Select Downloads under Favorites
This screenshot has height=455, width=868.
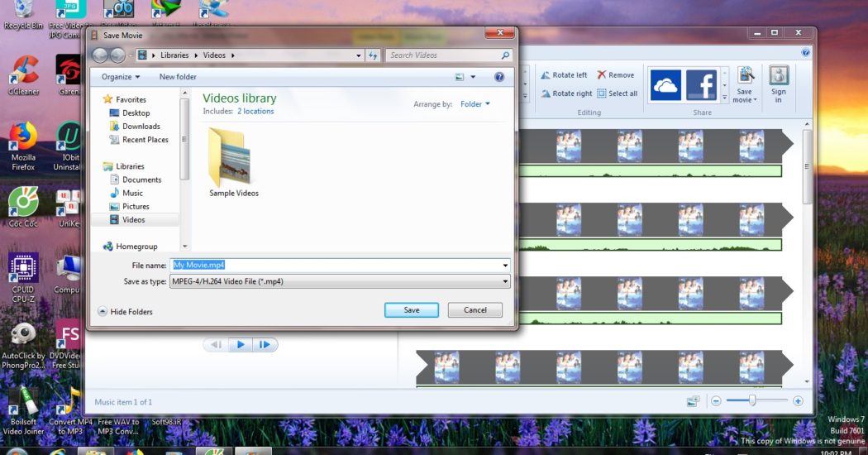click(x=135, y=127)
